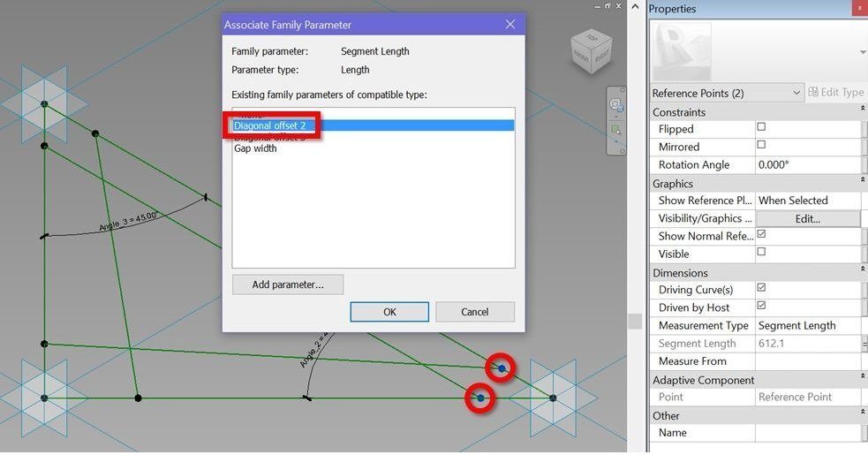Click associate parameter button beside Segment Length
Screen dimensions: 868x455
point(864,344)
